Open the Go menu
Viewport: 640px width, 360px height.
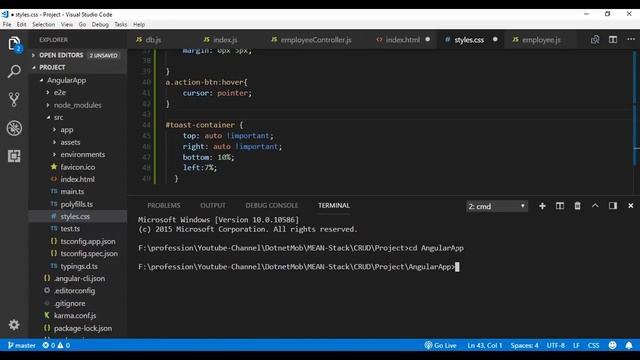(x=82, y=24)
